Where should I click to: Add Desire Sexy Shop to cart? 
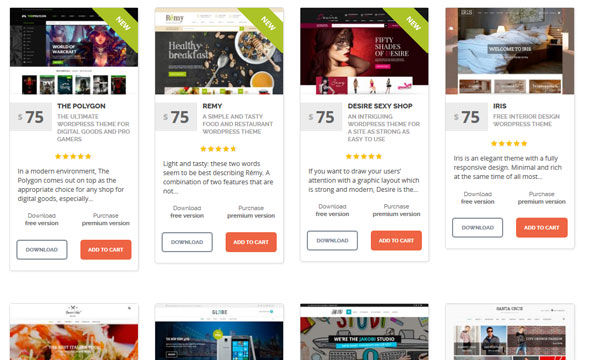tap(396, 240)
